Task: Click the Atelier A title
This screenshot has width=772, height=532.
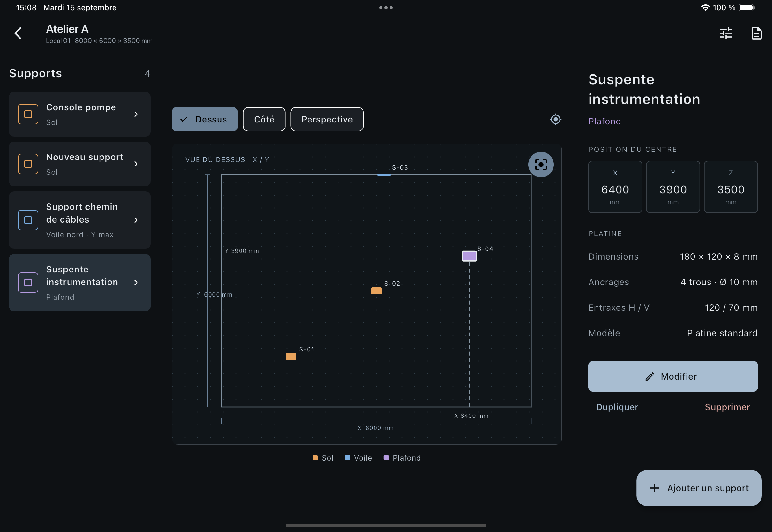Action: pos(67,29)
